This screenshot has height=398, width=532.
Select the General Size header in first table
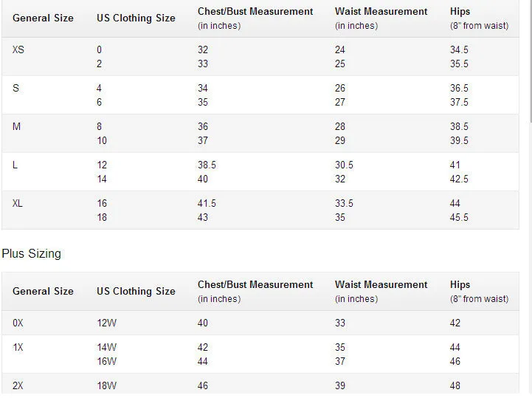point(43,18)
